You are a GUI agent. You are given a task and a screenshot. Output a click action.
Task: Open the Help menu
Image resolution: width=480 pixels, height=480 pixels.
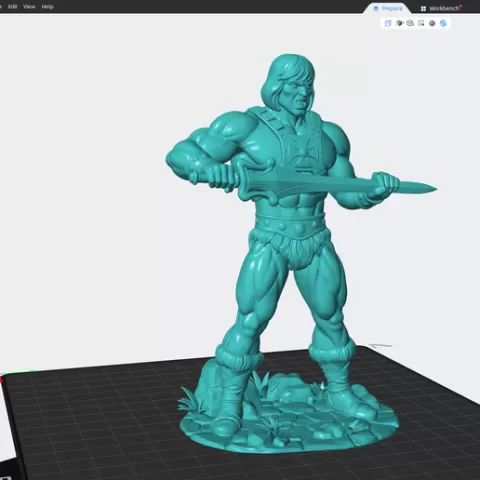(x=47, y=7)
